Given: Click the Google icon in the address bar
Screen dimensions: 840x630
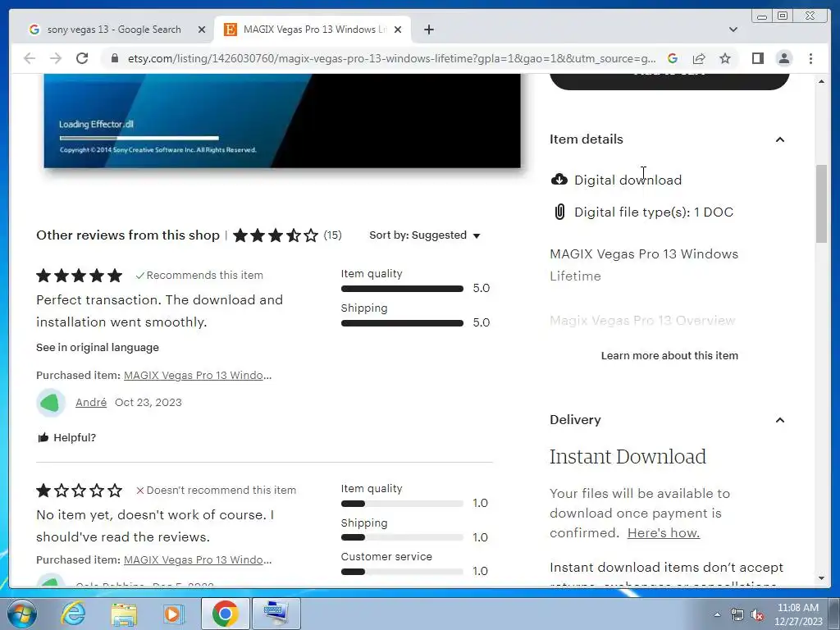Looking at the screenshot, I should point(673,58).
